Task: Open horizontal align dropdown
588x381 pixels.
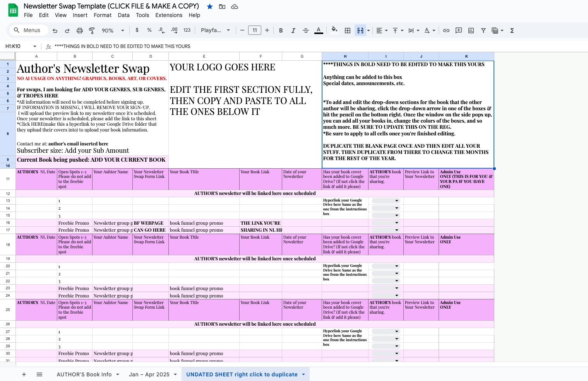Action: point(382,31)
